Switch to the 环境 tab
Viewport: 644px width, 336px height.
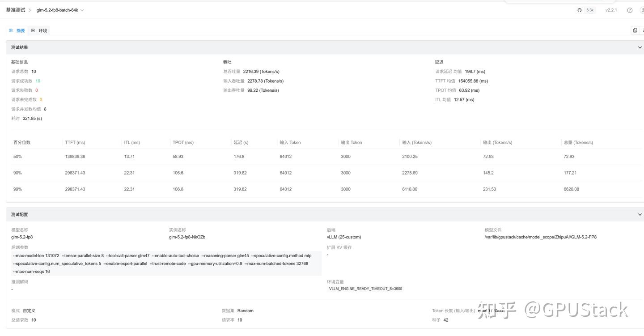tap(39, 30)
